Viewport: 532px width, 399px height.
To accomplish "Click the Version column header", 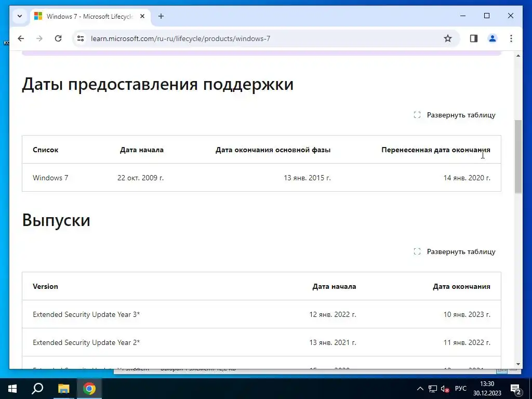I will pos(46,287).
